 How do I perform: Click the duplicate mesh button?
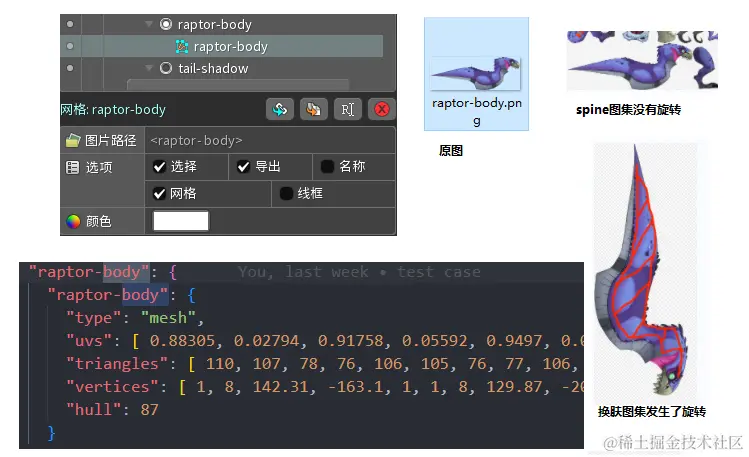(x=313, y=109)
